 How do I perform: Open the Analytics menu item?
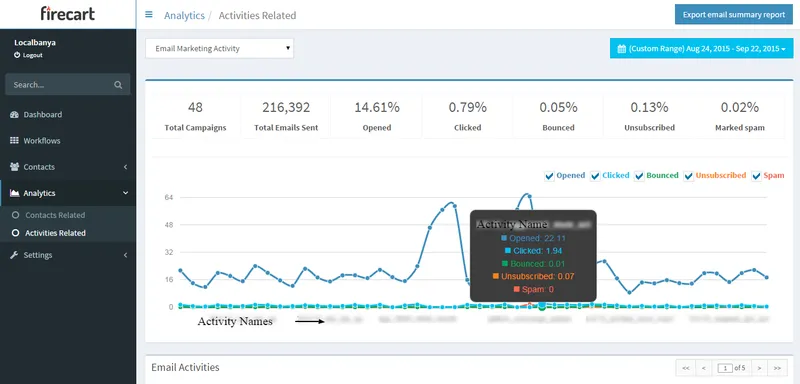point(68,193)
